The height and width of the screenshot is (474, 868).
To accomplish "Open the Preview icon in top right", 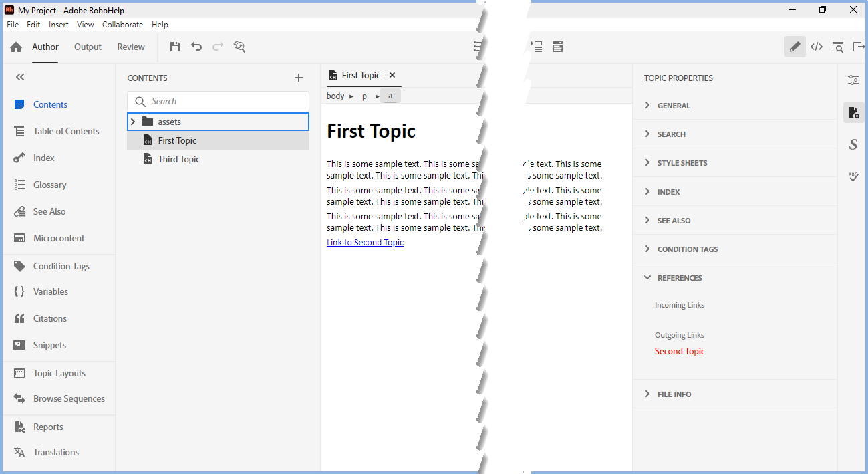I will (x=838, y=47).
